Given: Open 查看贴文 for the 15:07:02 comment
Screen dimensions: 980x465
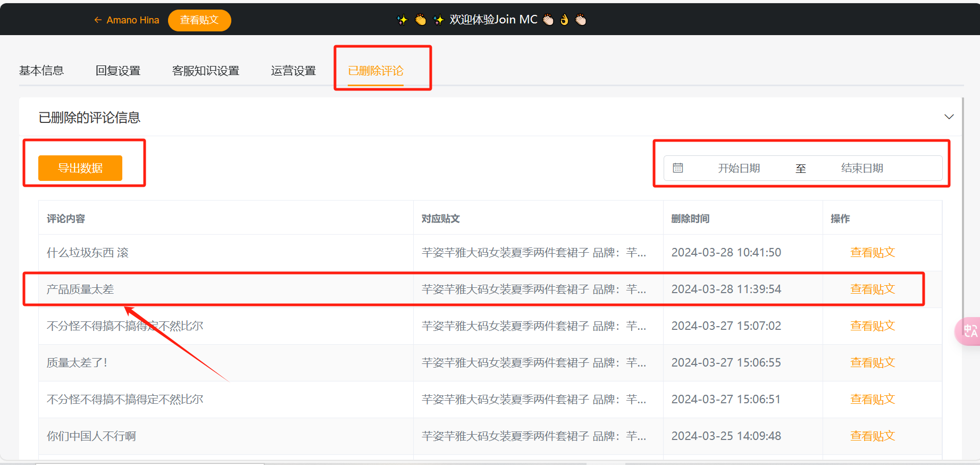Looking at the screenshot, I should (x=872, y=326).
